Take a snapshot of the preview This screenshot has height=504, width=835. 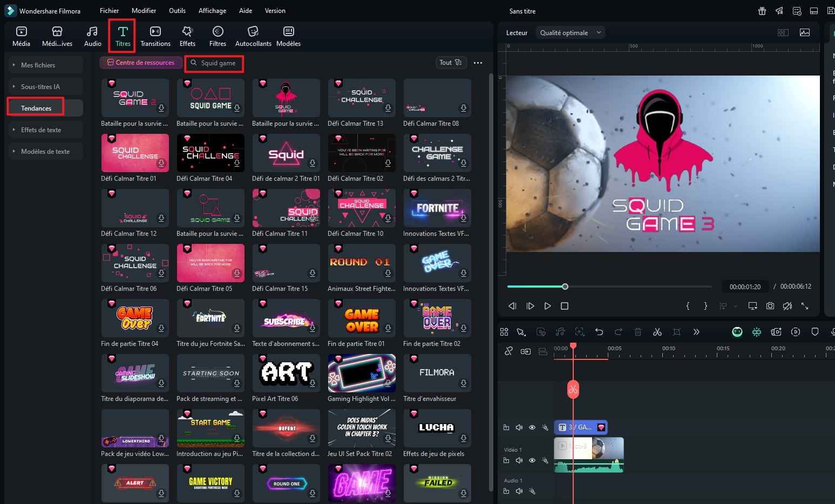tap(770, 306)
